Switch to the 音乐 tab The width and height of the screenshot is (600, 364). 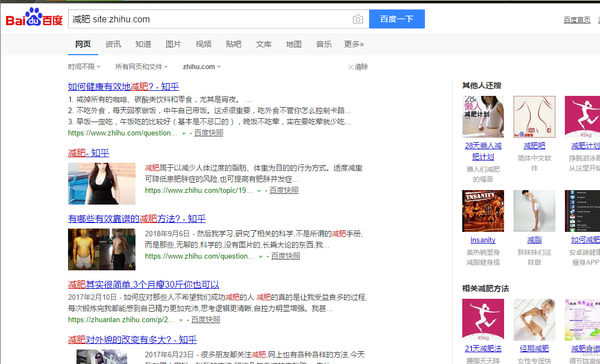click(324, 45)
